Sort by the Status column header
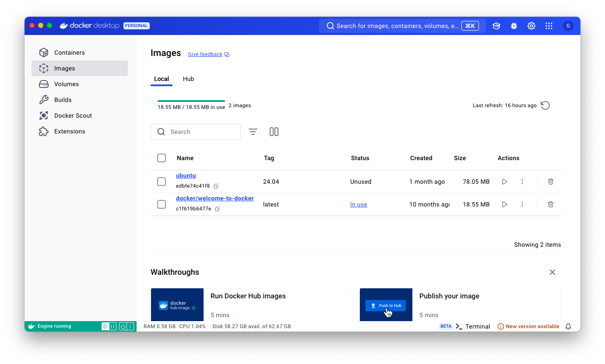Screen dimensions: 605x364 360,158
